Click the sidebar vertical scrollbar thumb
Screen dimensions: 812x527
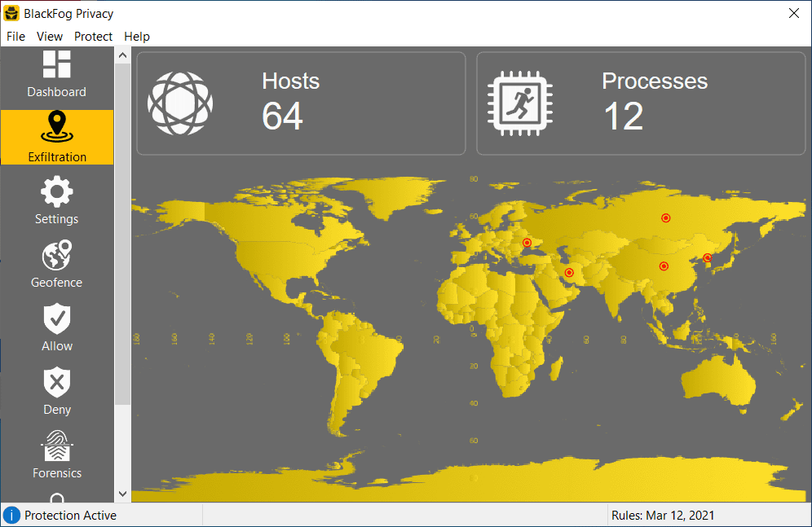[123, 234]
